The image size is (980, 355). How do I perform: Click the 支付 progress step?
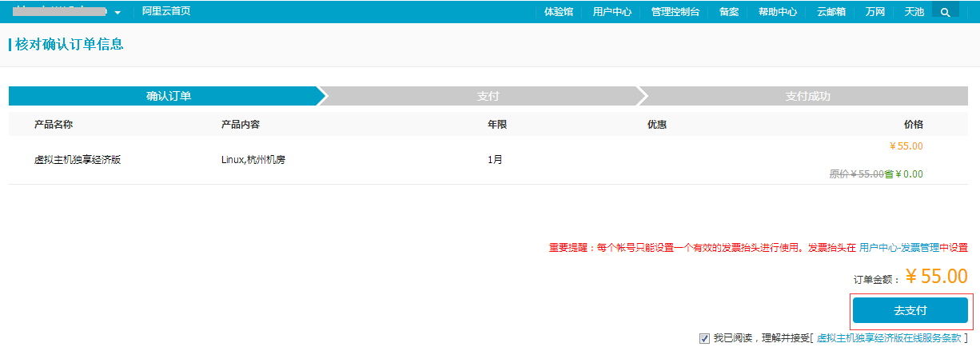[488, 96]
